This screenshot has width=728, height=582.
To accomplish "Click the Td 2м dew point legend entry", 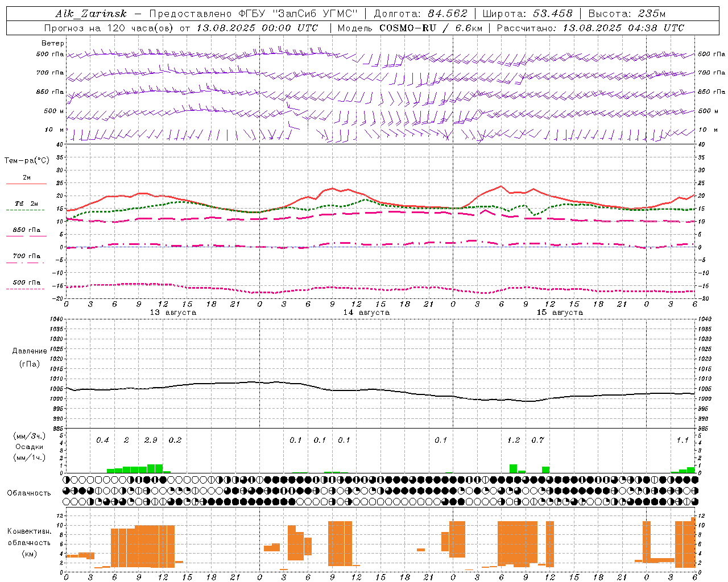I will pos(26,203).
